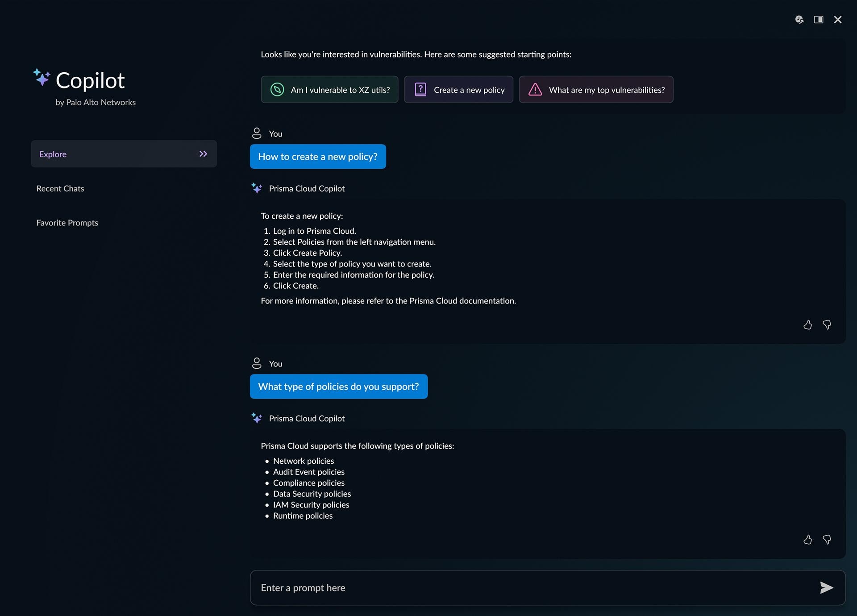The width and height of the screenshot is (857, 616).
Task: Close the Copilot panel
Action: click(x=837, y=20)
